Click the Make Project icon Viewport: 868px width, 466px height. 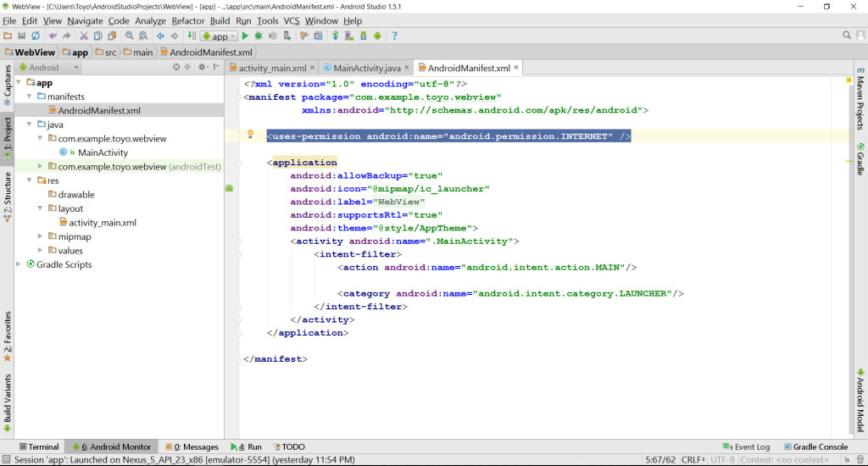pos(192,36)
